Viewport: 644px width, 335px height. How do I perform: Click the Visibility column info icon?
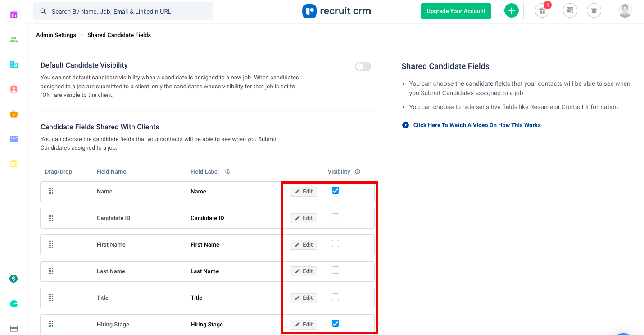358,171
